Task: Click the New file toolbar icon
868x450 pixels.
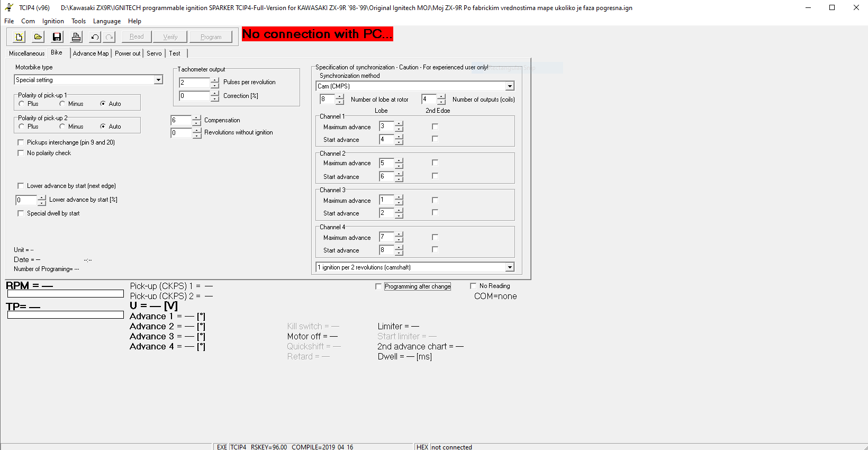Action: point(19,37)
